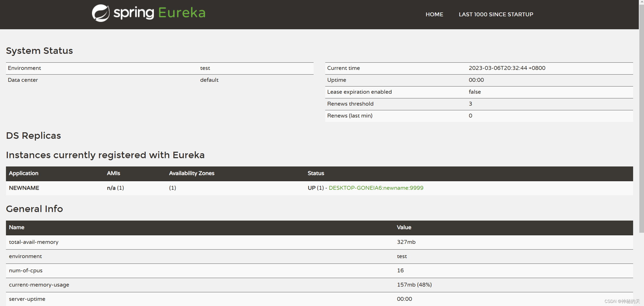Select the 'test' value beside Environment

point(205,68)
